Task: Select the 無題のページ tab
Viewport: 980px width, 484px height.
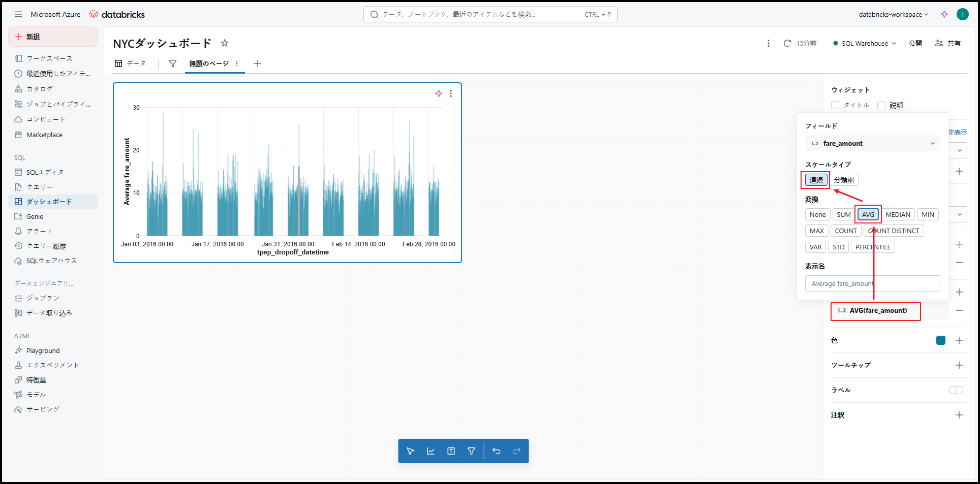Action: tap(209, 63)
